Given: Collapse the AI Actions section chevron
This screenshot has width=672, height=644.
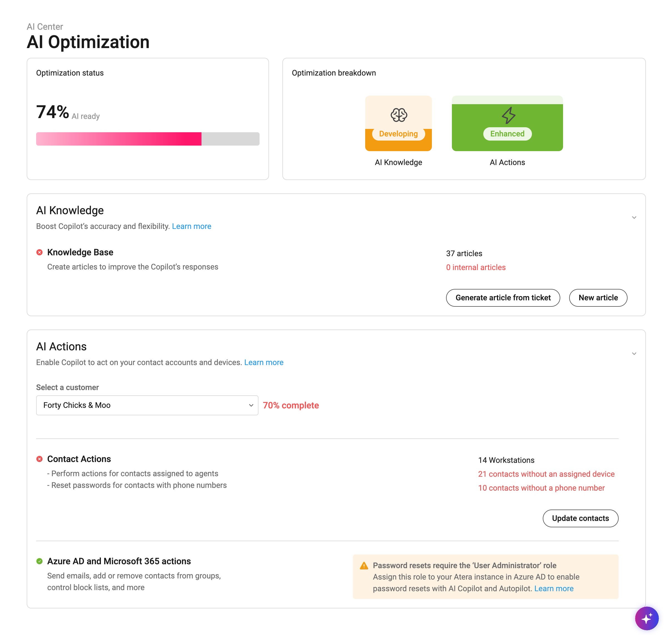Looking at the screenshot, I should (x=634, y=354).
